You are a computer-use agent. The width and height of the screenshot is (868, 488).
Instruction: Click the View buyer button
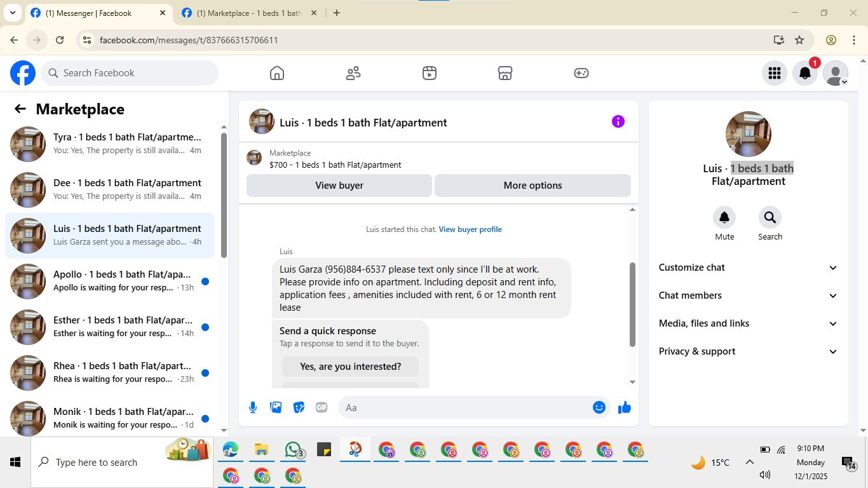pyautogui.click(x=339, y=186)
